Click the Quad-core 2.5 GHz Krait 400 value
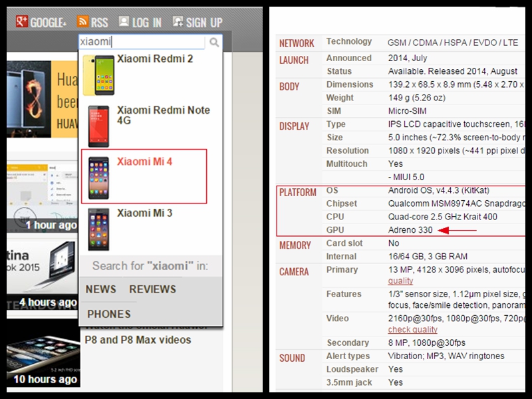 443,217
